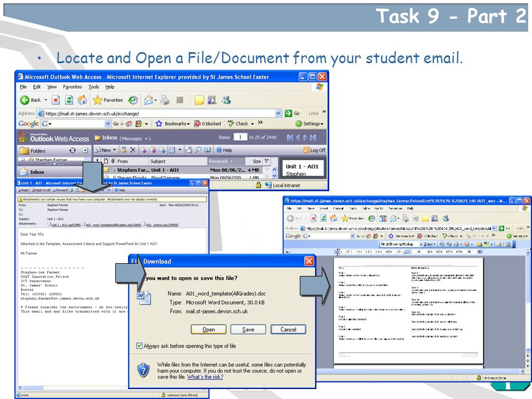Click the Help icon in Outlook Web Access toolbar
Image resolution: width=532 pixels, height=399 pixels.
pyautogui.click(x=219, y=150)
